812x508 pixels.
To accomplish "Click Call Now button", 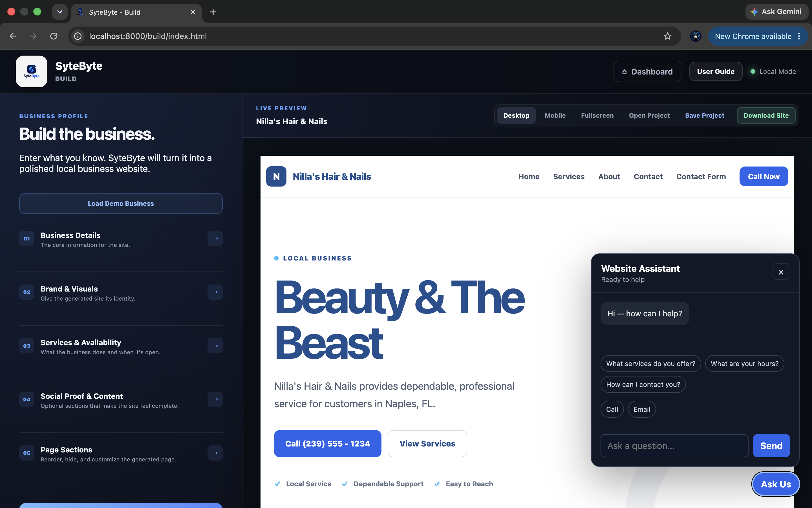I will tap(764, 176).
